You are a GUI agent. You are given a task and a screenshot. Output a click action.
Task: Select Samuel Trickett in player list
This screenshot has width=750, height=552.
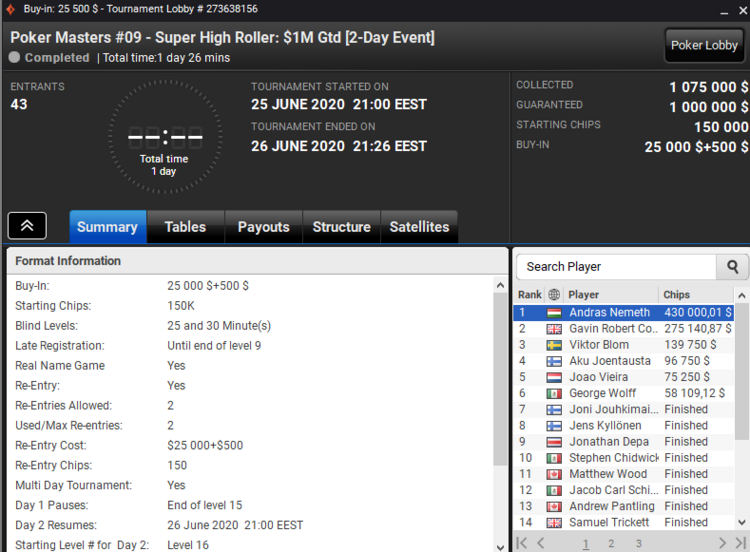coord(624,523)
